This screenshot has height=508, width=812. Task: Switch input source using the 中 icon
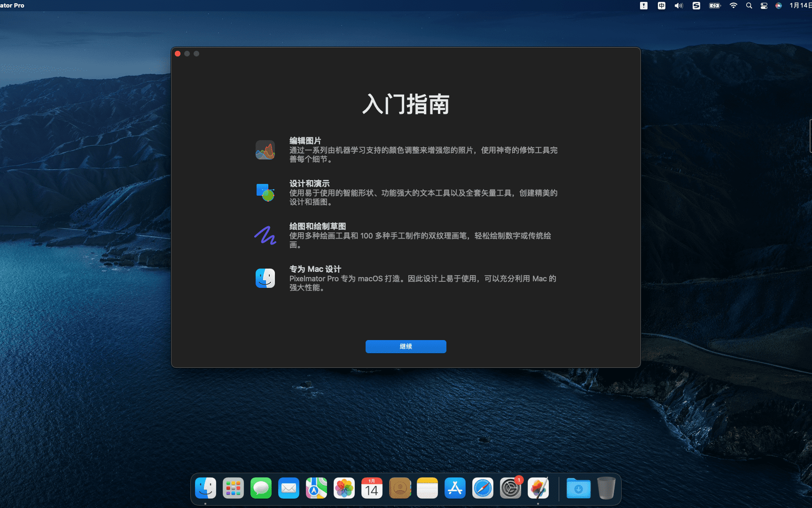661,6
